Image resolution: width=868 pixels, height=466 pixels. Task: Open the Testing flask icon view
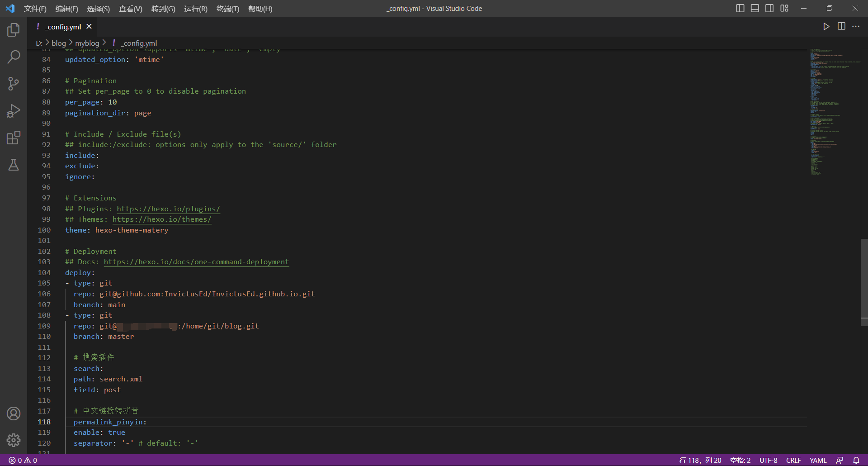click(x=14, y=165)
